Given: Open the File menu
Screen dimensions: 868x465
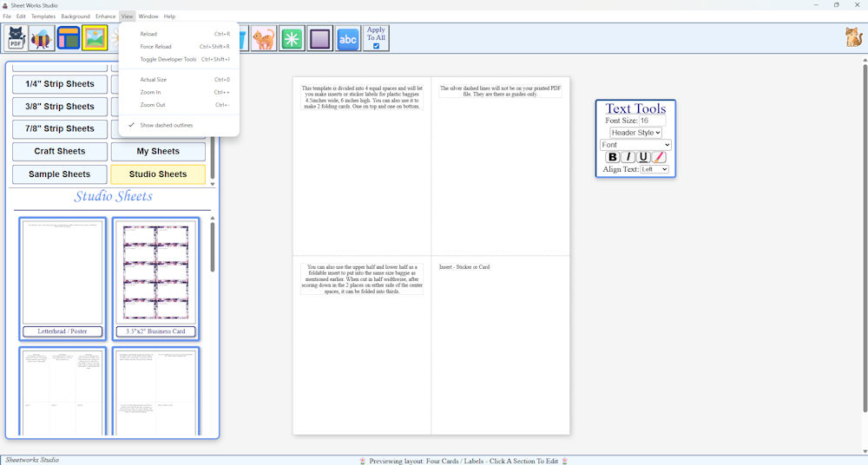Looking at the screenshot, I should pos(7,16).
